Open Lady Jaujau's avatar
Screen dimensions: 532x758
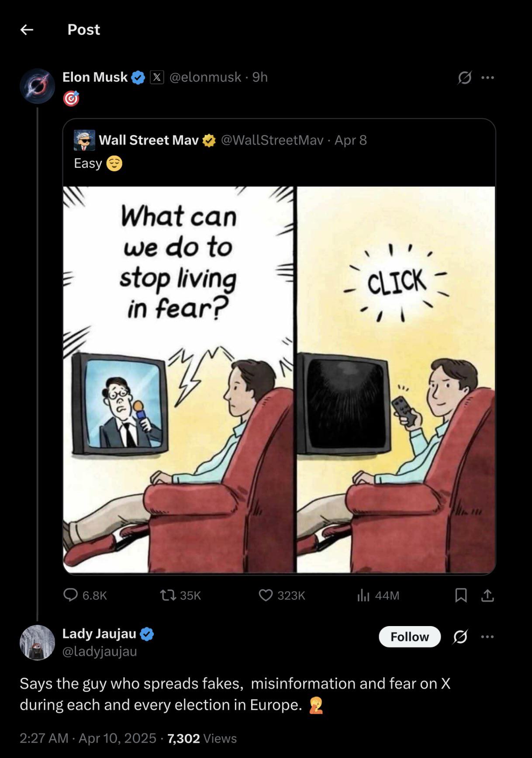(x=38, y=642)
